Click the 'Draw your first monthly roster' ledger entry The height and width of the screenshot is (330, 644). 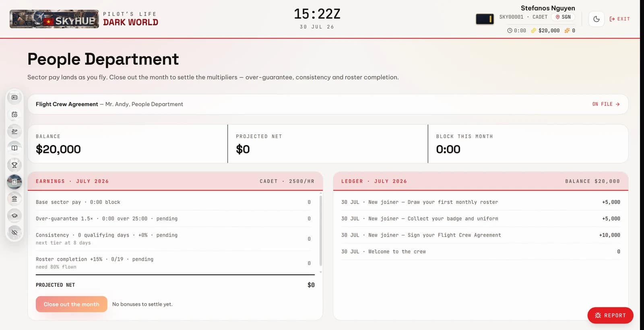[x=481, y=202]
